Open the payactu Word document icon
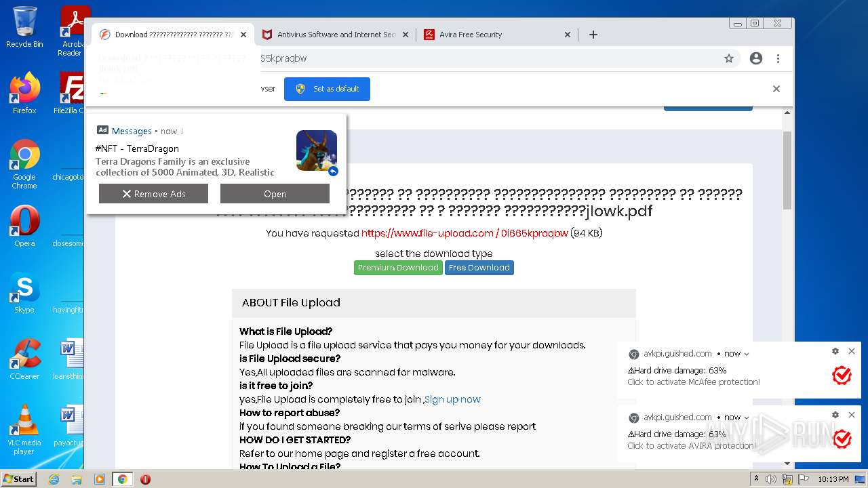The width and height of the screenshot is (868, 488). [x=68, y=426]
